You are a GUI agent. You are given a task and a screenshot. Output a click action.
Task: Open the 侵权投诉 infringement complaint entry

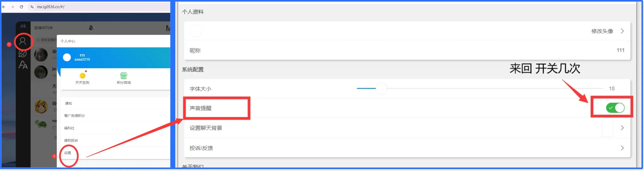coord(71,140)
